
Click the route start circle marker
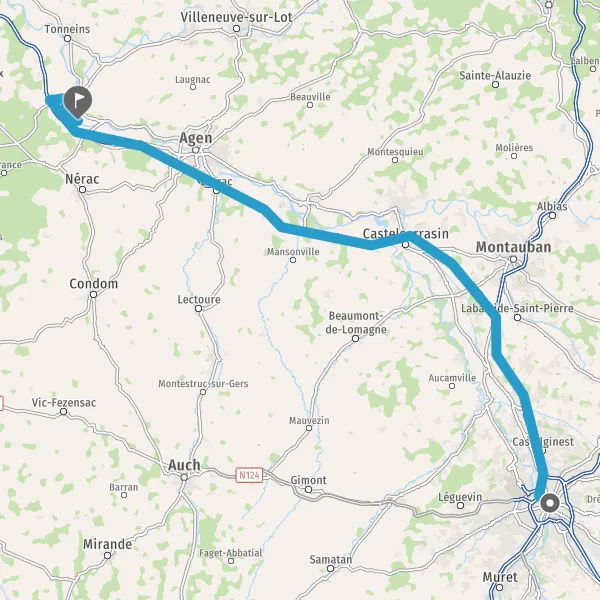tap(549, 503)
